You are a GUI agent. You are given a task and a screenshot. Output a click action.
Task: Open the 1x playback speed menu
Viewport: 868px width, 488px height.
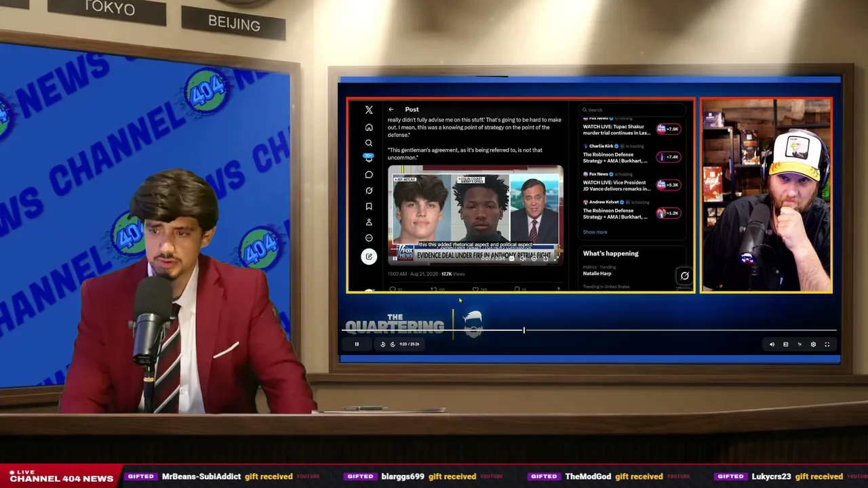800,344
